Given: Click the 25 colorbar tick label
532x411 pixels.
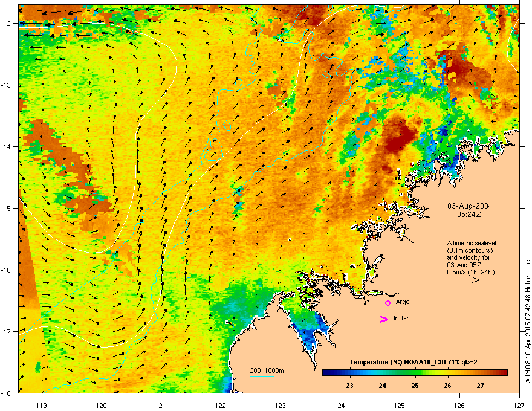Looking at the screenshot, I should 415,386.
